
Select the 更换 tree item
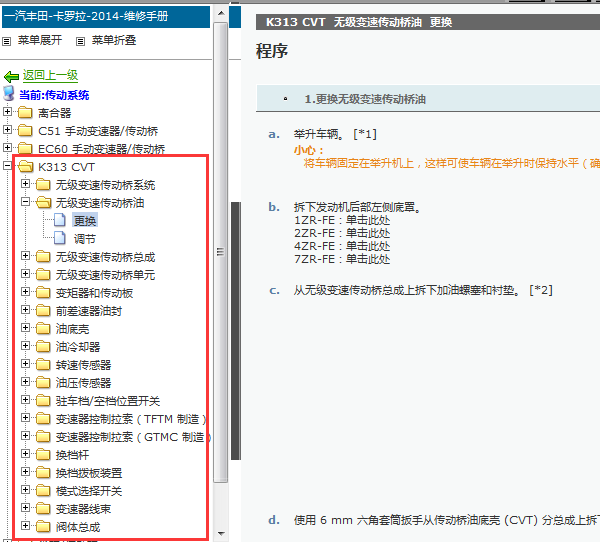tap(85, 220)
